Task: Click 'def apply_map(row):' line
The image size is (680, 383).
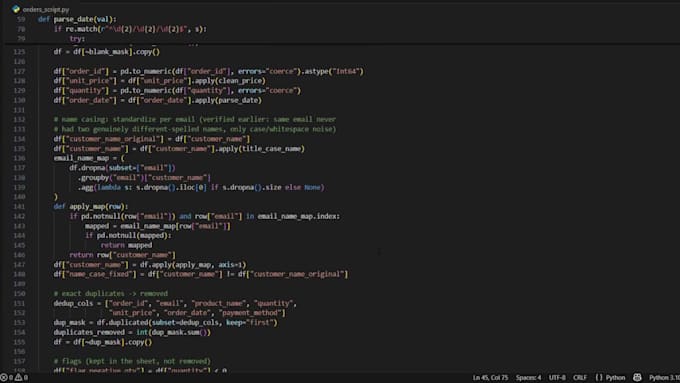Action: point(91,206)
